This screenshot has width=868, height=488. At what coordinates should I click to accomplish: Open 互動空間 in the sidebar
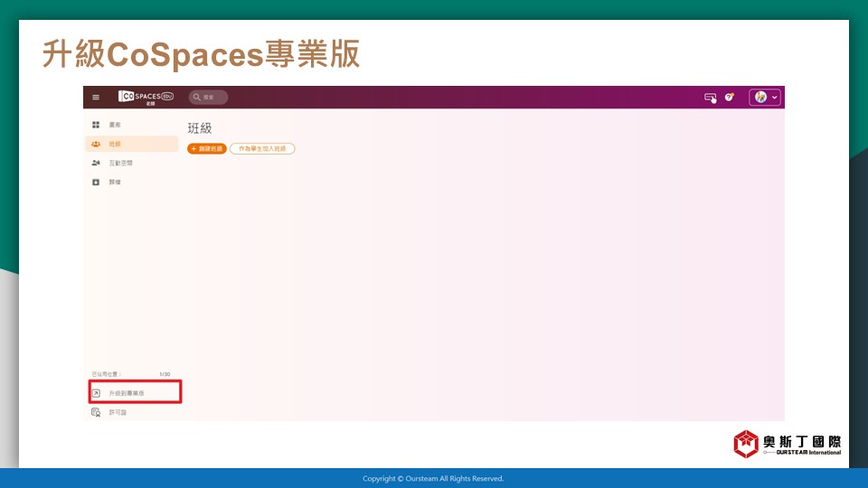click(120, 164)
